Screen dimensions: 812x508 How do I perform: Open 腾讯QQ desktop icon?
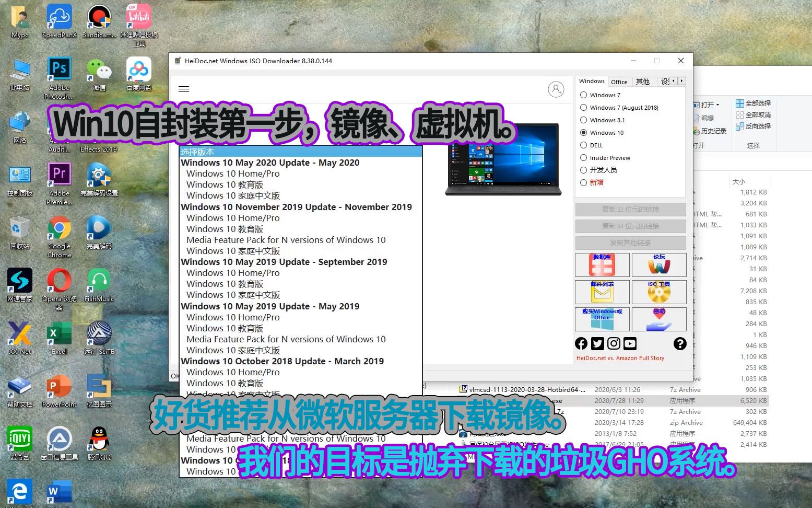(99, 443)
